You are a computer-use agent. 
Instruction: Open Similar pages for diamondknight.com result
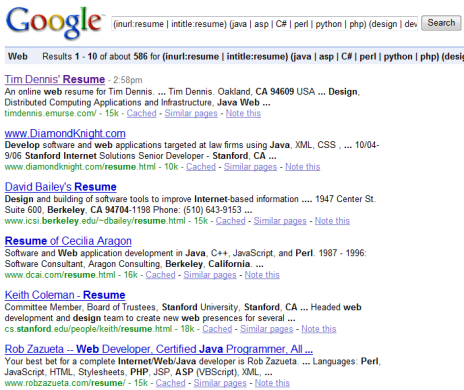tap(250, 167)
